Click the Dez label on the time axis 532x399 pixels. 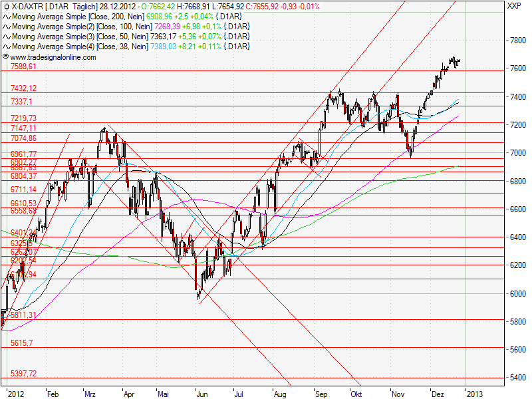[x=438, y=394]
